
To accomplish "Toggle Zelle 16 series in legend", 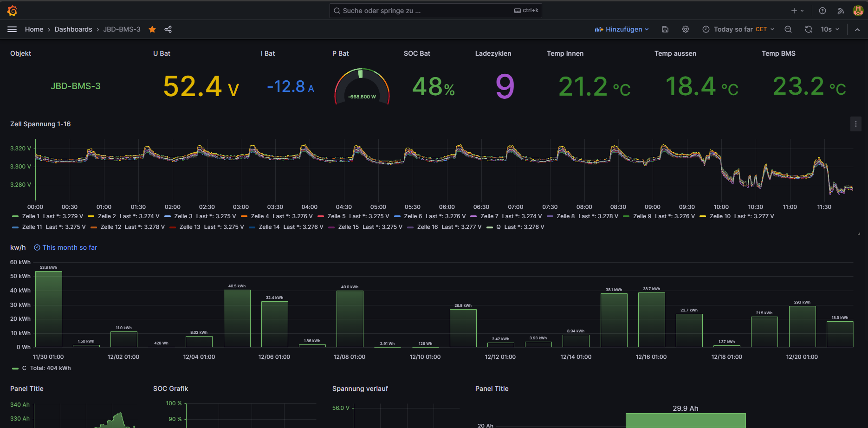I will (427, 227).
